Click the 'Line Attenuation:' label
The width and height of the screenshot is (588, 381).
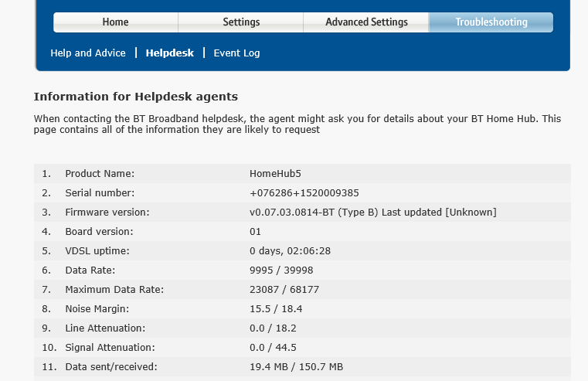click(105, 328)
